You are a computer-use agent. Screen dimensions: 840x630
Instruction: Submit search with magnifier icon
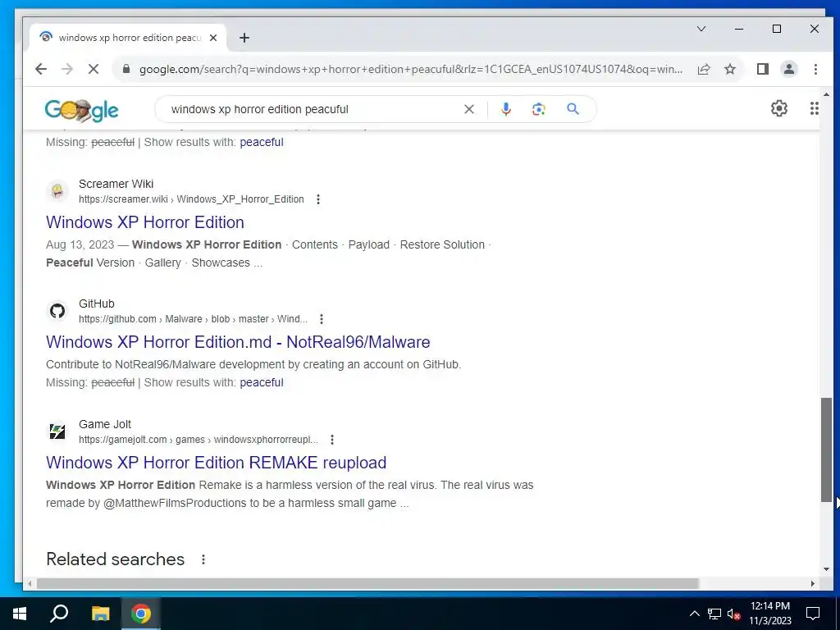tap(573, 109)
